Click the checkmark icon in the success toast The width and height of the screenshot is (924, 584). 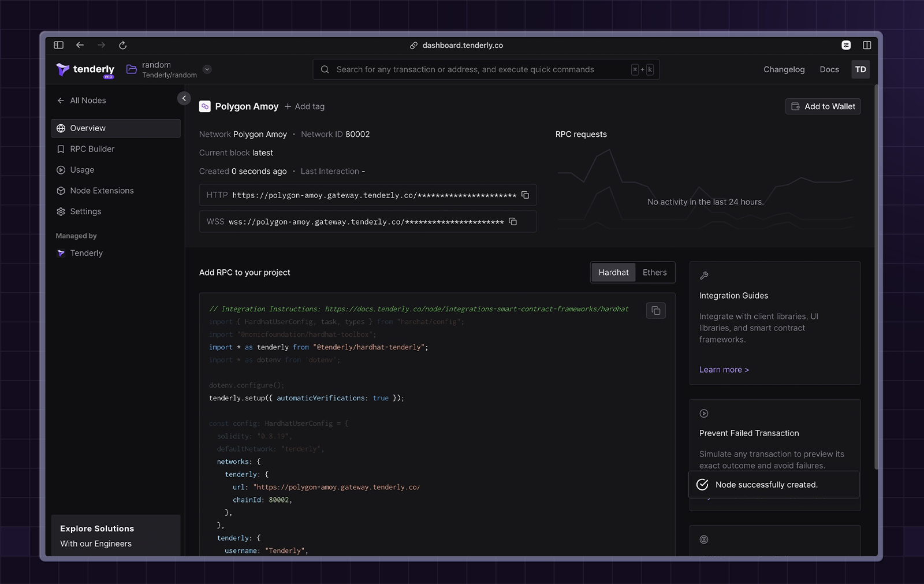(x=702, y=485)
